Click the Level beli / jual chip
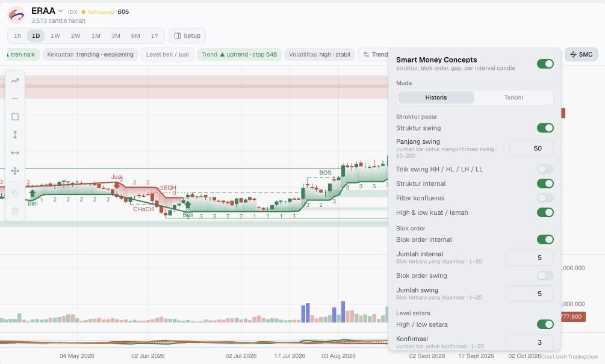 point(167,54)
